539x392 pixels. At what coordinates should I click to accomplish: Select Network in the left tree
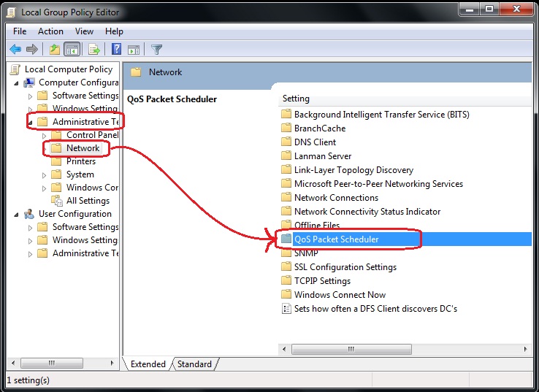83,148
